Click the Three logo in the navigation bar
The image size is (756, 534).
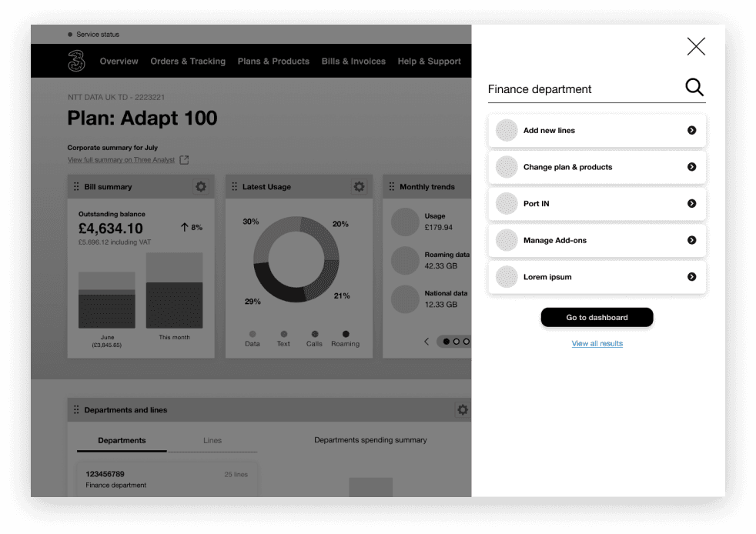[x=76, y=61]
